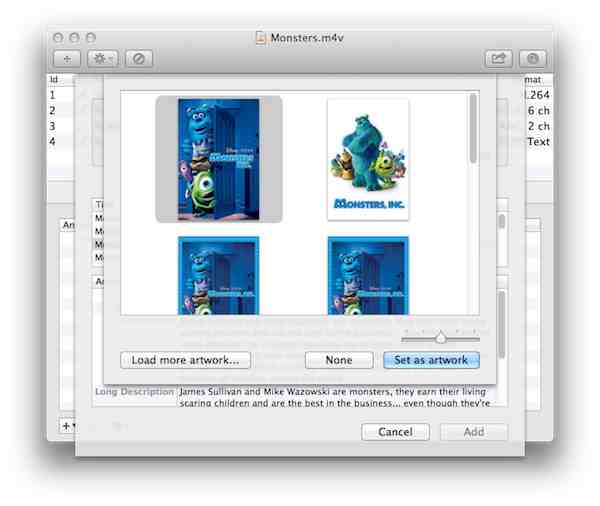Select the bottom-left blue poster thumbnail
This screenshot has height=506, width=600.
pyautogui.click(x=218, y=276)
